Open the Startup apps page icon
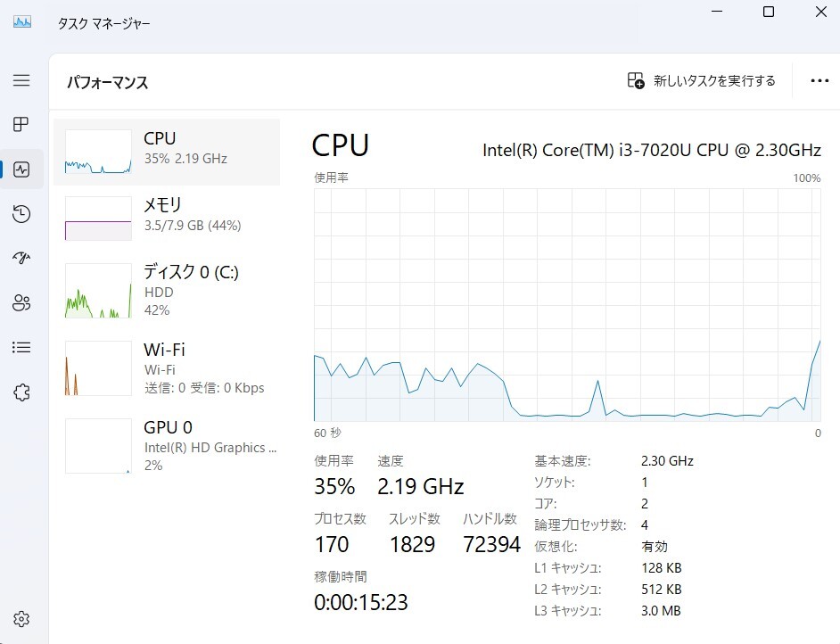Screen dimensions: 840x644 (21, 259)
